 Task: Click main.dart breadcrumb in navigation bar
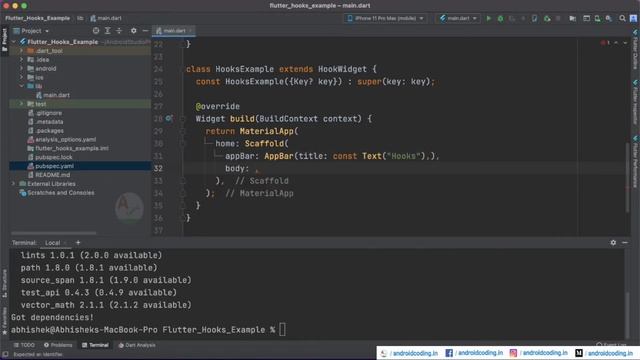[106, 18]
